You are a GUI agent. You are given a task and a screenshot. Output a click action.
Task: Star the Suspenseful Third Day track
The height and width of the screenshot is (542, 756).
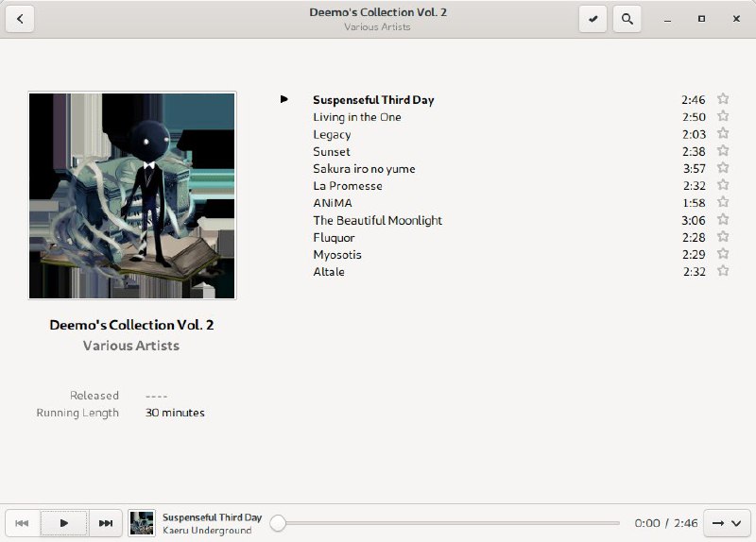tap(723, 99)
